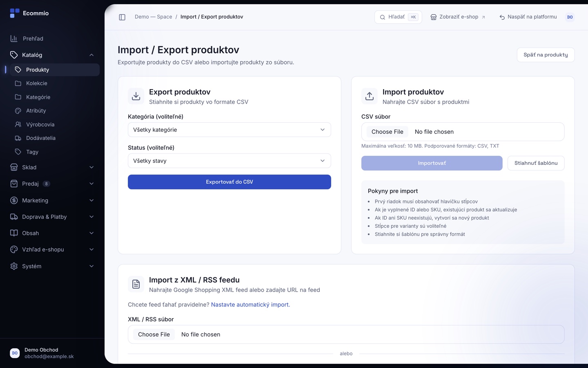The width and height of the screenshot is (588, 368).
Task: Open Dodávatelia in sidebar
Action: pos(55,138)
